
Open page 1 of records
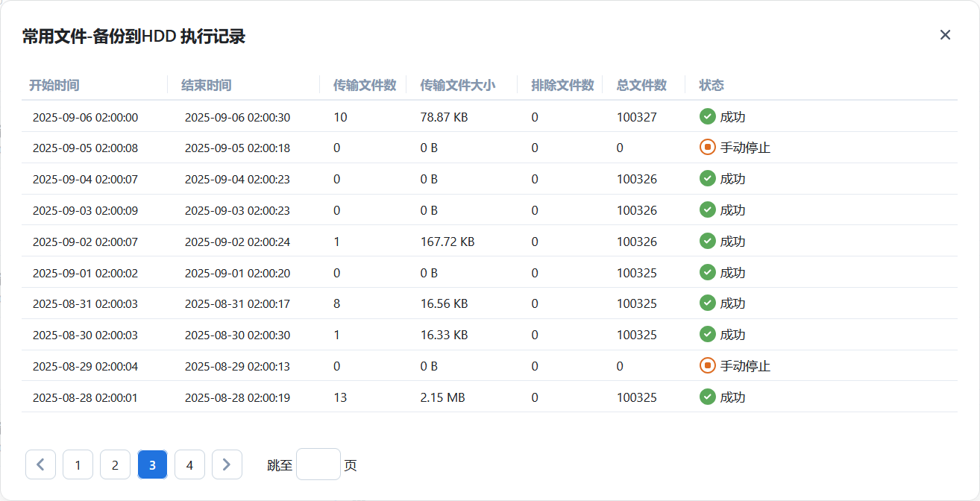(x=78, y=464)
